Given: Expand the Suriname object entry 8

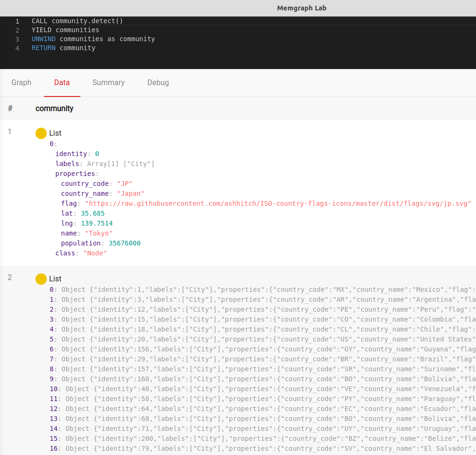Looking at the screenshot, I should (x=263, y=369).
